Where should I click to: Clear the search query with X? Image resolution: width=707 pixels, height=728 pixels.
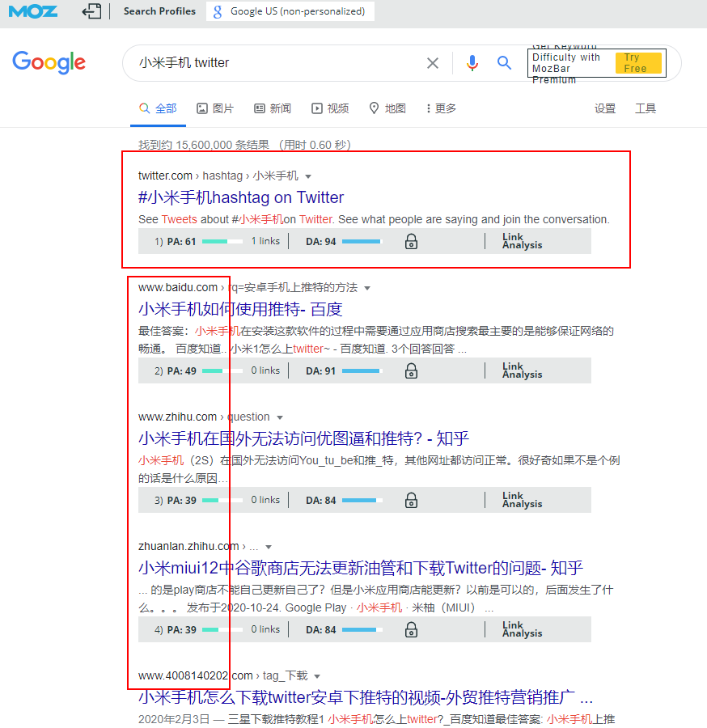pyautogui.click(x=432, y=62)
